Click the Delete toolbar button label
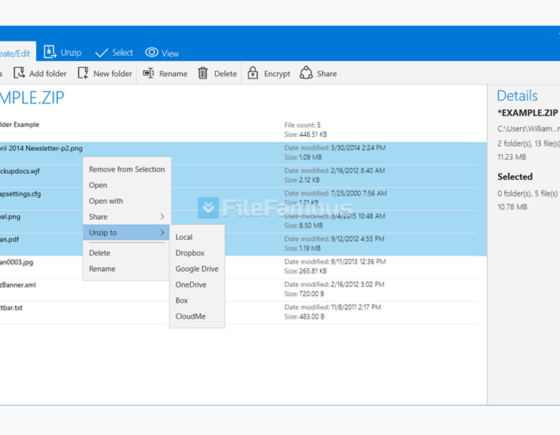 click(225, 74)
